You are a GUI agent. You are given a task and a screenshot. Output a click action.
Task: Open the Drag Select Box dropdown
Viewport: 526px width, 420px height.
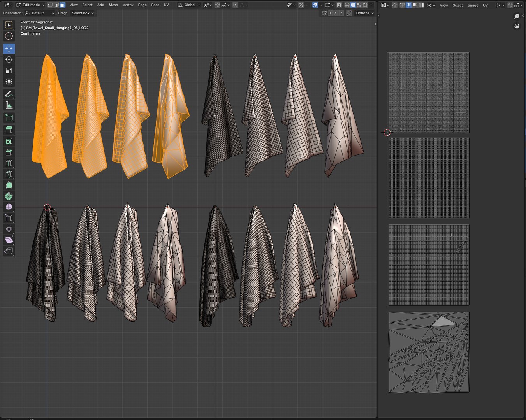pyautogui.click(x=83, y=13)
